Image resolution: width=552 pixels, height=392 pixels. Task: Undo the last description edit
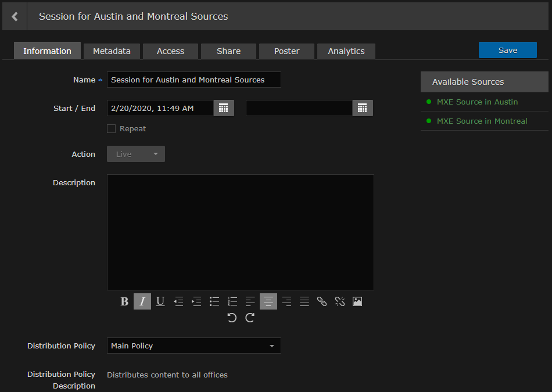[232, 318]
